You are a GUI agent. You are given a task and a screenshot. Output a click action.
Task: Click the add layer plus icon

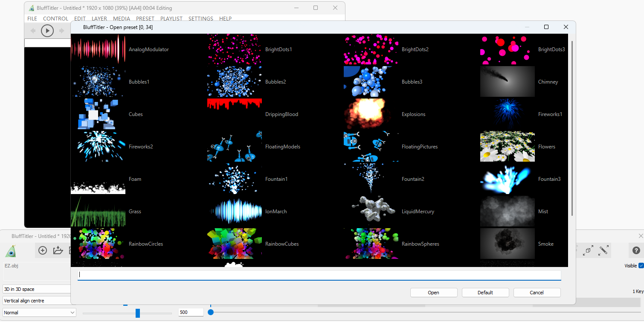(43, 251)
